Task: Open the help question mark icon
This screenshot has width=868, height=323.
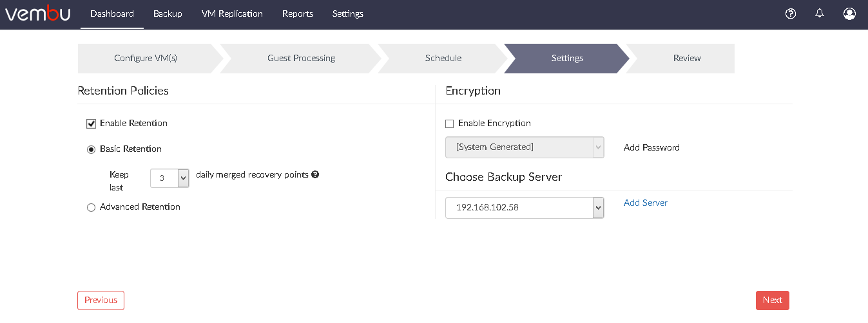Action: click(x=791, y=14)
